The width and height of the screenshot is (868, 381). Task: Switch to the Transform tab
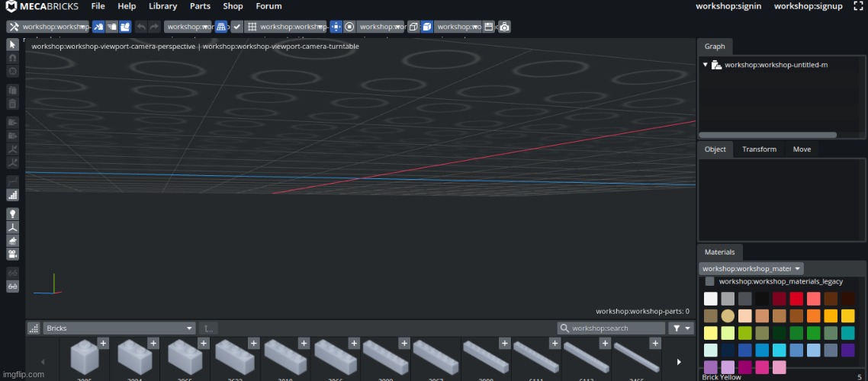[x=759, y=149]
